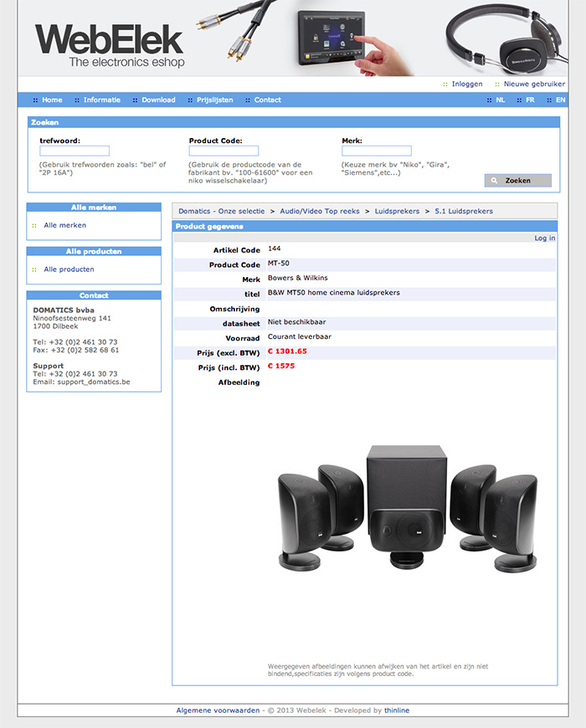Select the NL language link
The width and height of the screenshot is (586, 728).
pos(500,100)
